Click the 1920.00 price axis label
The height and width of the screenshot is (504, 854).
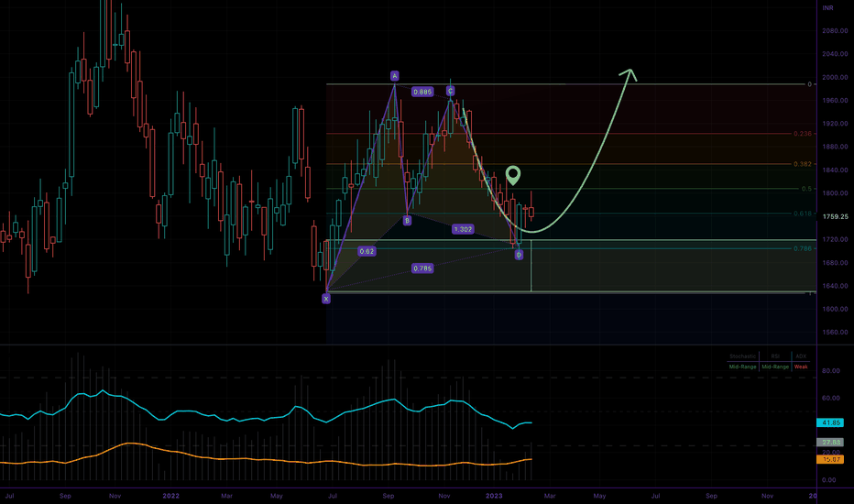[835, 124]
